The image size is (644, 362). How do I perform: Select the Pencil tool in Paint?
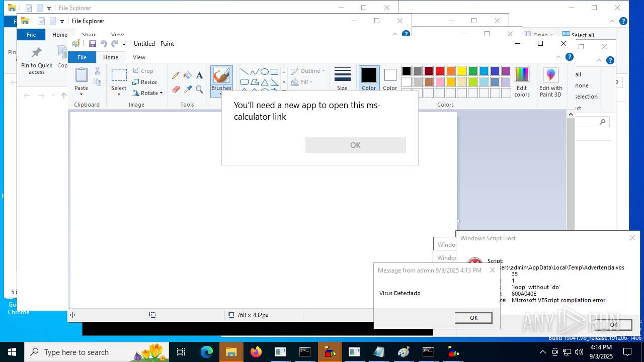[x=176, y=75]
